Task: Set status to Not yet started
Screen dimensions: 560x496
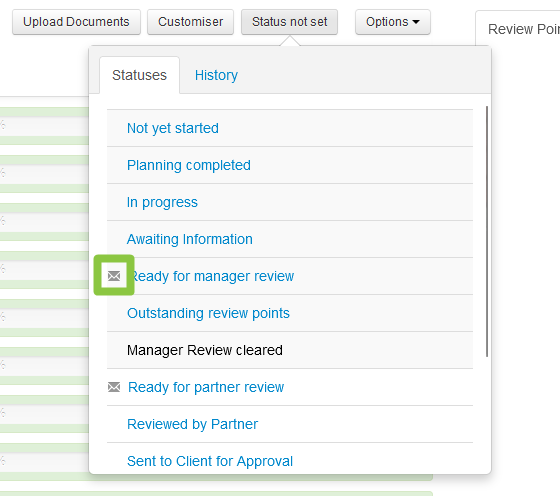Action: point(173,128)
